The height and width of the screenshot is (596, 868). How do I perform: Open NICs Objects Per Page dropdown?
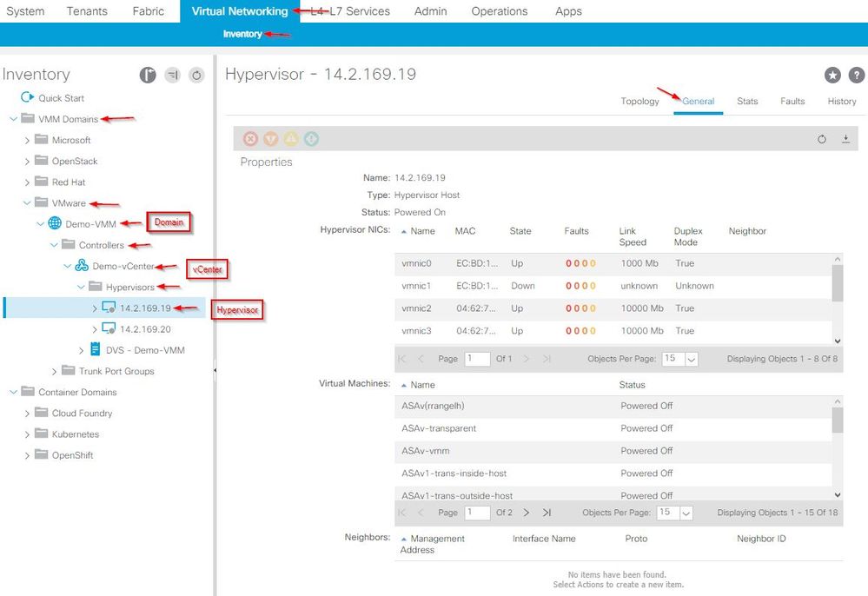coord(691,359)
